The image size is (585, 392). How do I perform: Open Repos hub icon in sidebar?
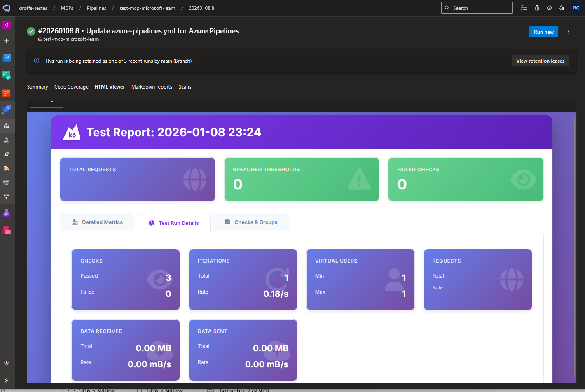point(6,93)
